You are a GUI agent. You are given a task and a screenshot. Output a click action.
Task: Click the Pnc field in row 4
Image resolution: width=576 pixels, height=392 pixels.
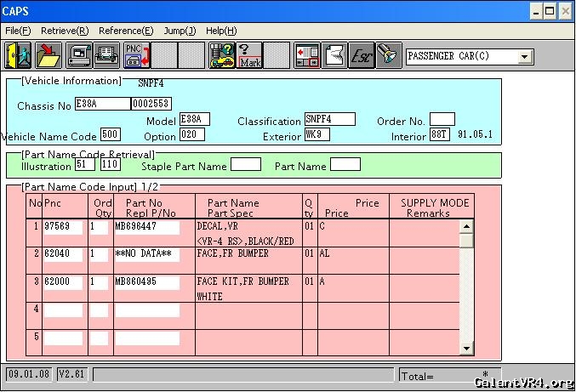(64, 310)
